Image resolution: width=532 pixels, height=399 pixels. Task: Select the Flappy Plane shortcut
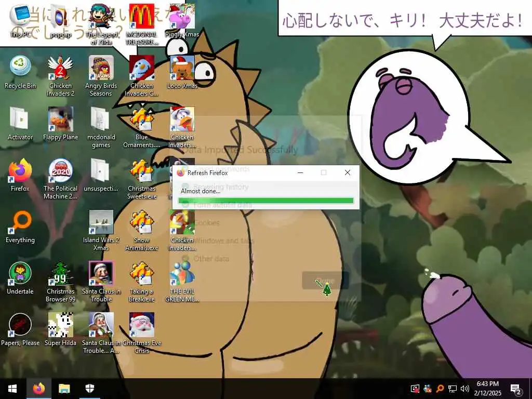[61, 124]
